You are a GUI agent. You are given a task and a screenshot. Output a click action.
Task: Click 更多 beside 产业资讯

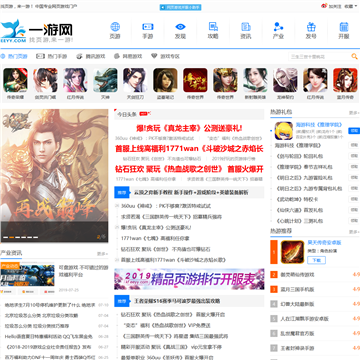pos(102,254)
